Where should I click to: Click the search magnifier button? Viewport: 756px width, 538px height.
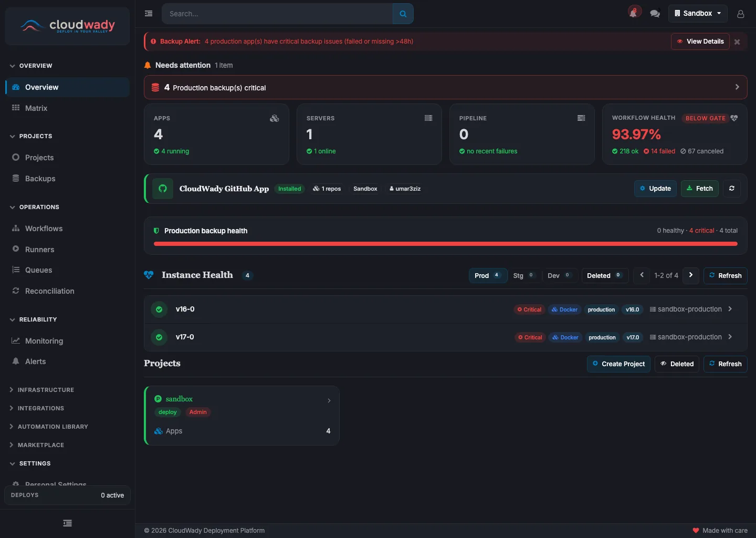[403, 14]
